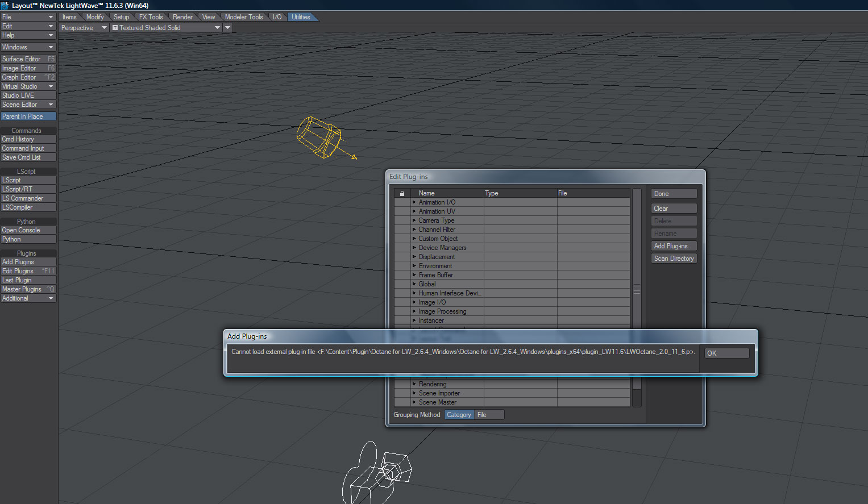868x504 pixels.
Task: Expand the Image Processing category
Action: [414, 311]
